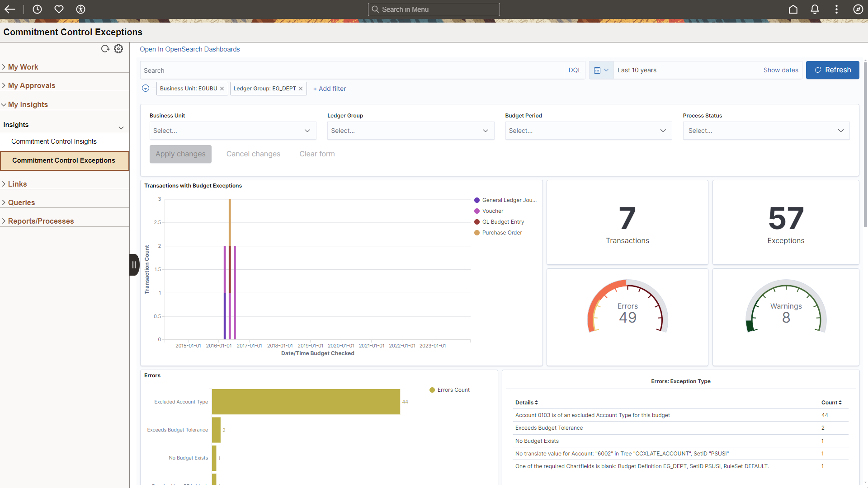Expand the Ledger Group dropdown selector

click(486, 131)
